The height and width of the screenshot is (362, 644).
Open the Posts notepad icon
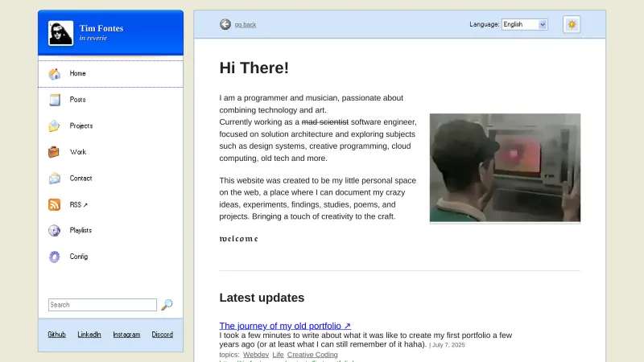tap(55, 100)
